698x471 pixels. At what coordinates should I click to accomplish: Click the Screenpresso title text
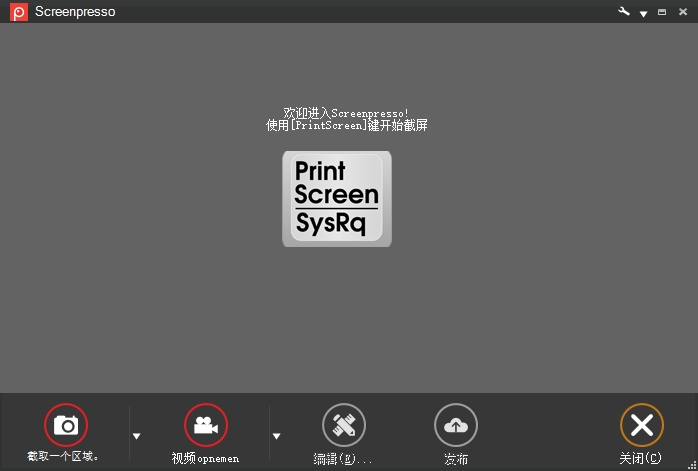[x=75, y=12]
